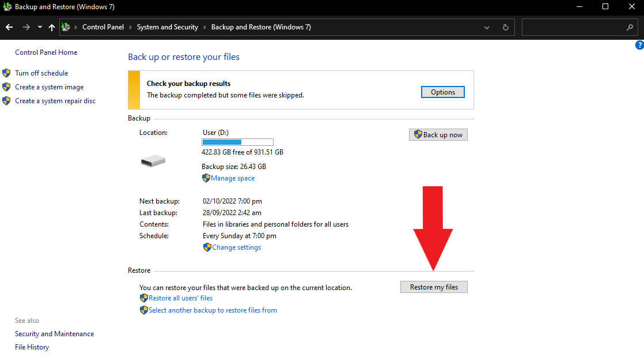
Task: Open Manage space link
Action: click(233, 178)
